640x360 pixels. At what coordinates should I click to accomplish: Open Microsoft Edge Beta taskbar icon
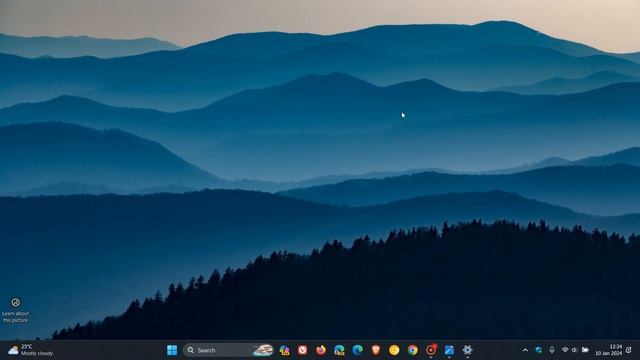(339, 350)
